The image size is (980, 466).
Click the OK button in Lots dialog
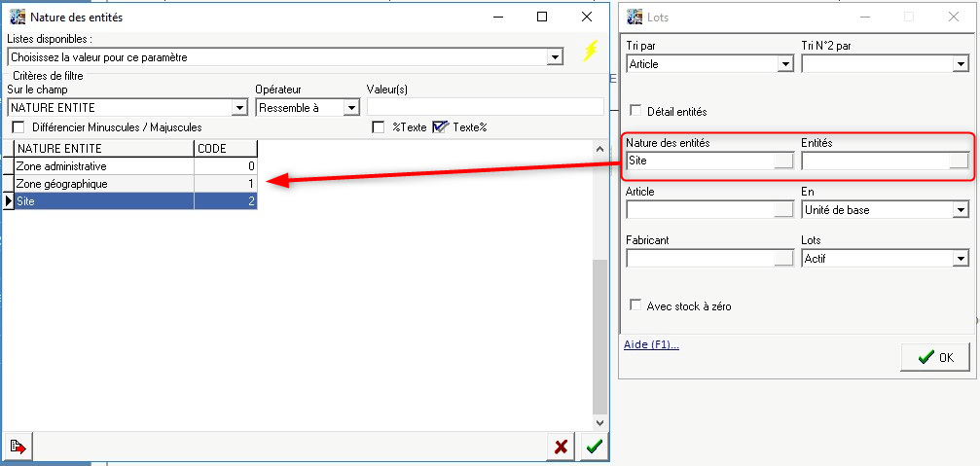[x=934, y=357]
